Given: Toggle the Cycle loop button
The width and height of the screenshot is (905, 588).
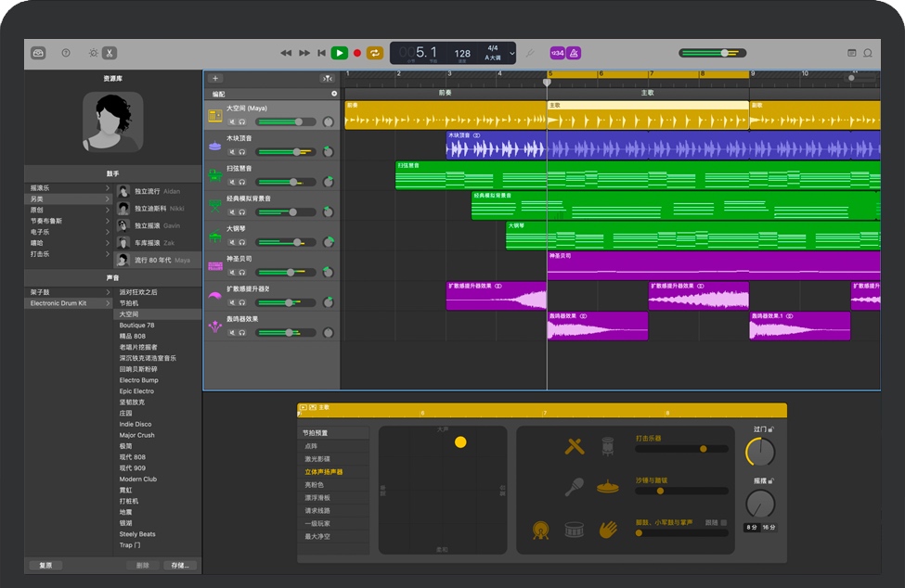Looking at the screenshot, I should coord(375,54).
